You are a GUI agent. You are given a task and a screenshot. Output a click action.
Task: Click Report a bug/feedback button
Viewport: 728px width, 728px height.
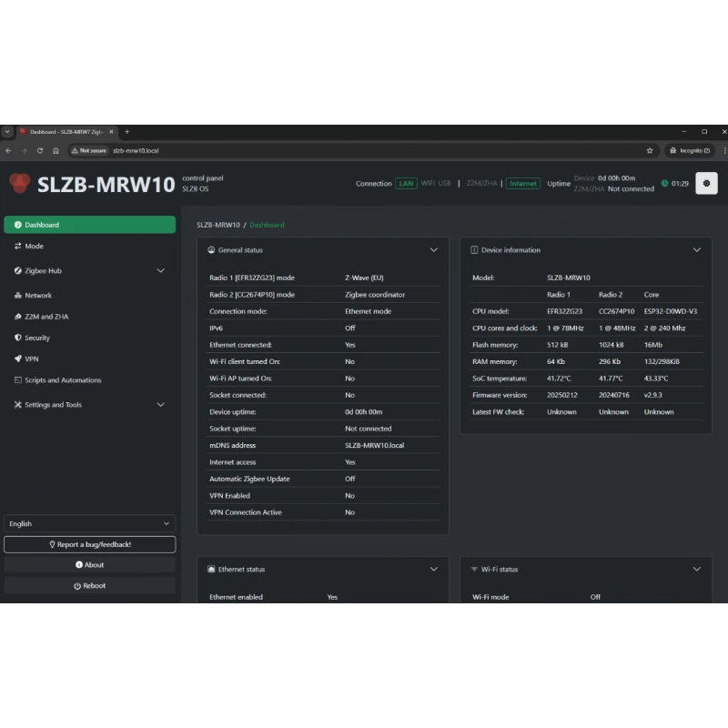pyautogui.click(x=89, y=544)
